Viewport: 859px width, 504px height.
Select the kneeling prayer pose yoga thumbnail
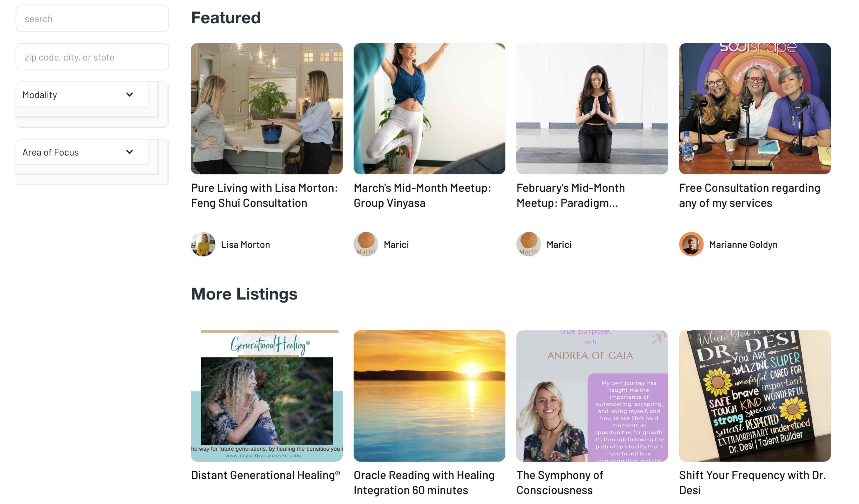pyautogui.click(x=592, y=109)
